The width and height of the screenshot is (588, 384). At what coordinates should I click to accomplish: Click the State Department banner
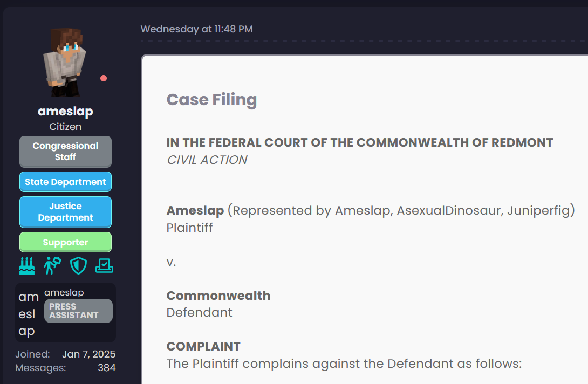click(x=65, y=182)
